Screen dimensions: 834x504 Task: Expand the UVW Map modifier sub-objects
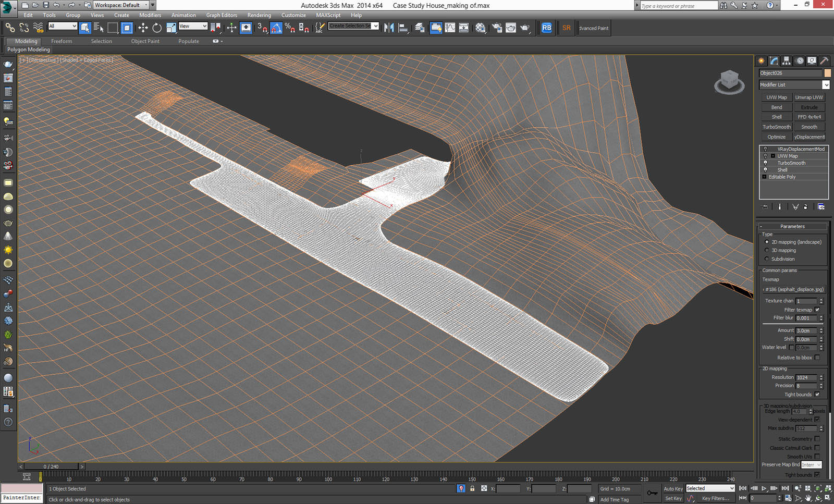point(773,156)
